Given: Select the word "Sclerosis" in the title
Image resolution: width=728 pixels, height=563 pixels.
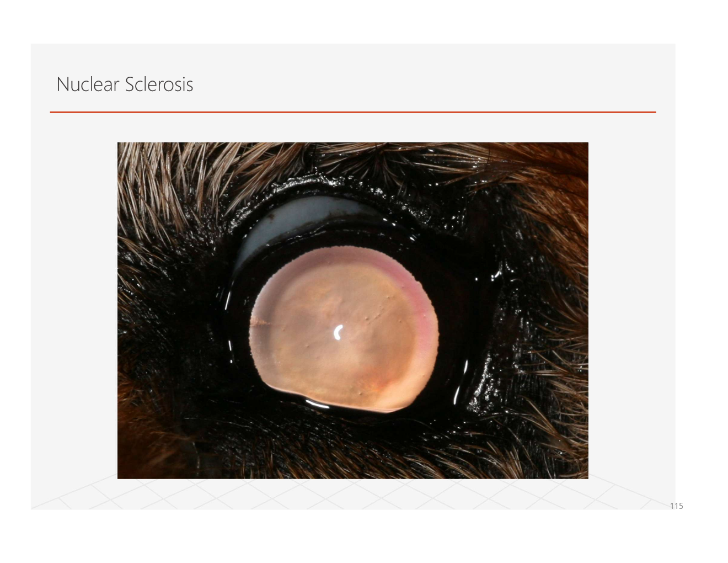Looking at the screenshot, I should (x=159, y=84).
